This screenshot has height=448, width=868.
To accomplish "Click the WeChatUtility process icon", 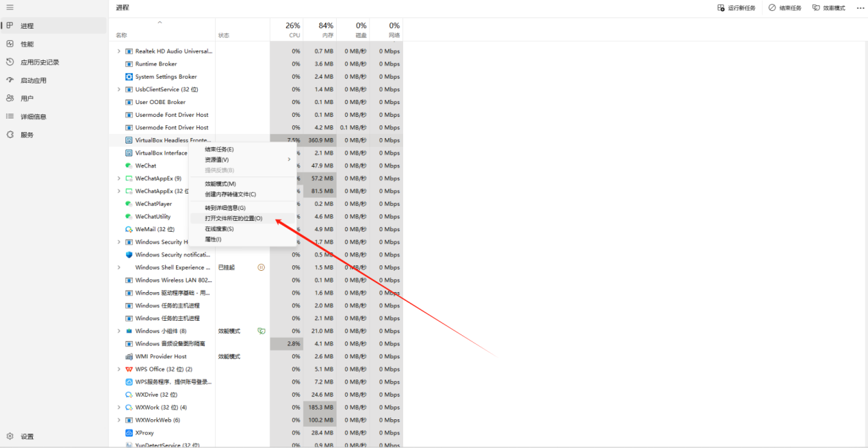I will click(129, 217).
